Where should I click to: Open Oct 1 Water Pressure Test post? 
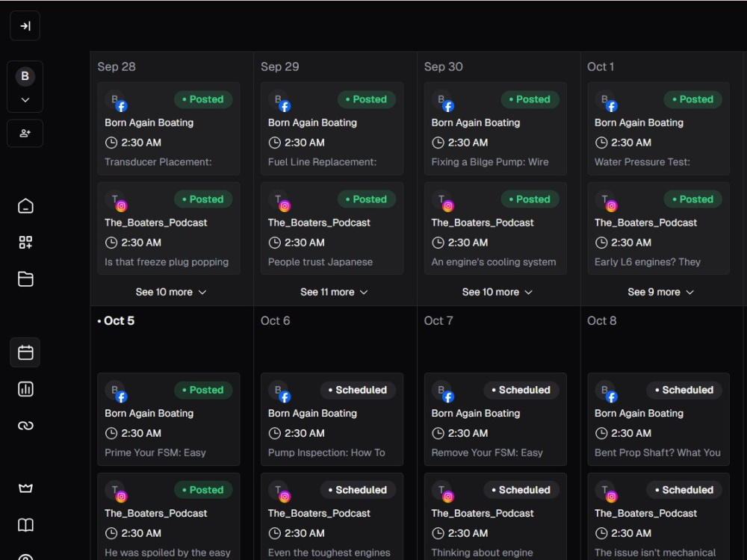658,128
